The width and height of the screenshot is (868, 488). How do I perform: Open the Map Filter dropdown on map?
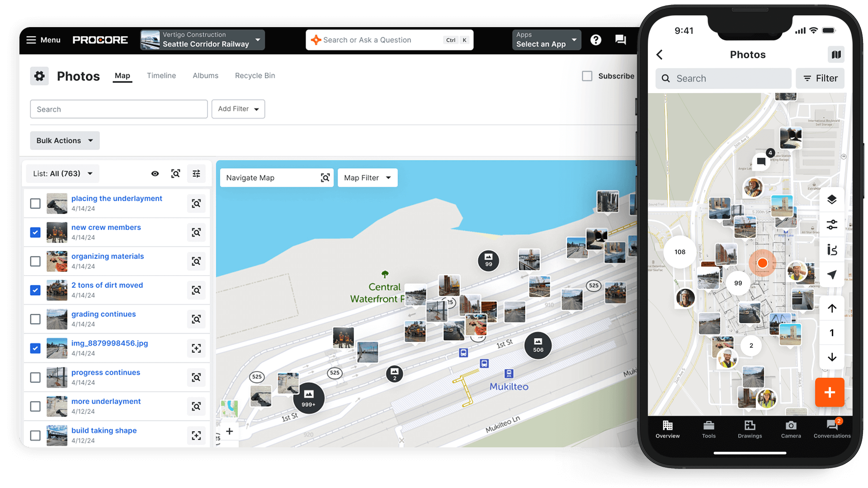(366, 177)
